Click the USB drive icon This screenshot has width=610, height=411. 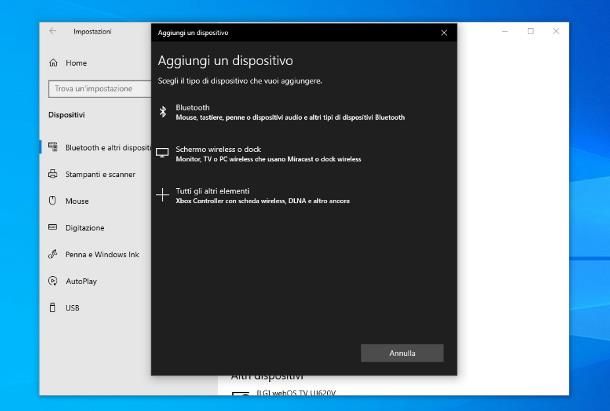point(52,307)
